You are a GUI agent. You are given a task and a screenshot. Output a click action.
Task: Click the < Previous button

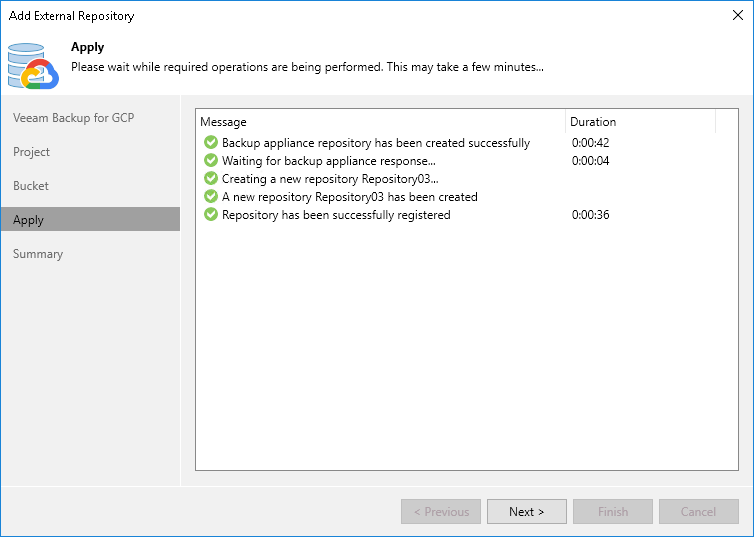(441, 512)
